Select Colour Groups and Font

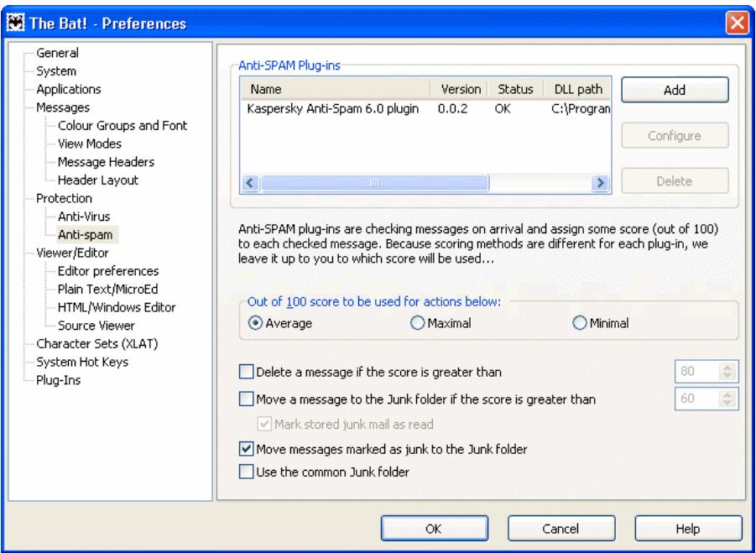pyautogui.click(x=122, y=125)
